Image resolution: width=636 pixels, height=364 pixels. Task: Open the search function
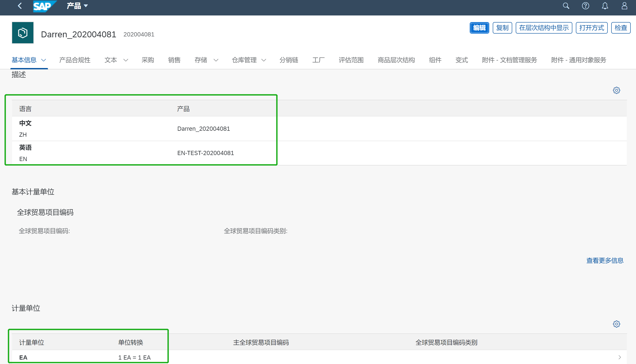[x=566, y=6]
